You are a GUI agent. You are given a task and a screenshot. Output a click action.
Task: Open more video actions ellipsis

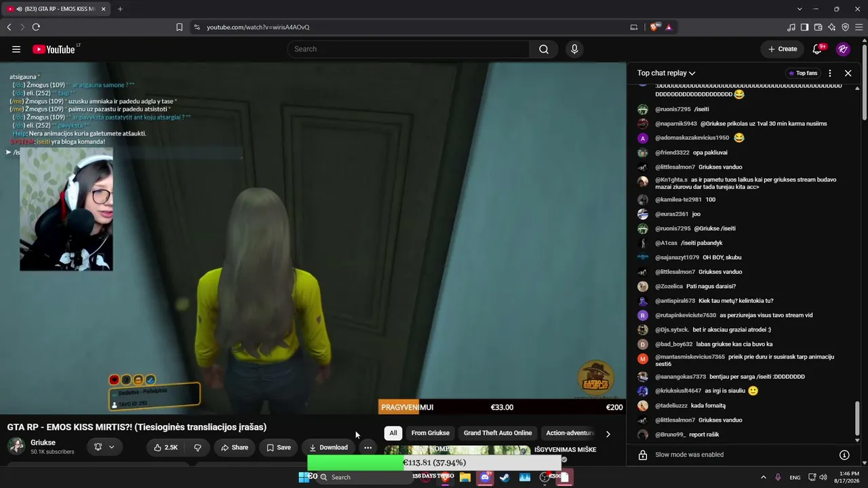point(368,447)
